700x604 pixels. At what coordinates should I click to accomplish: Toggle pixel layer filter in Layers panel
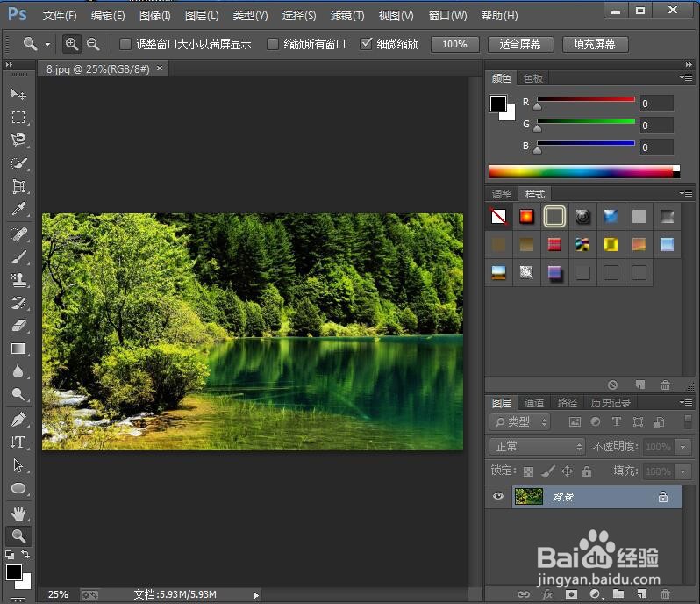point(575,421)
